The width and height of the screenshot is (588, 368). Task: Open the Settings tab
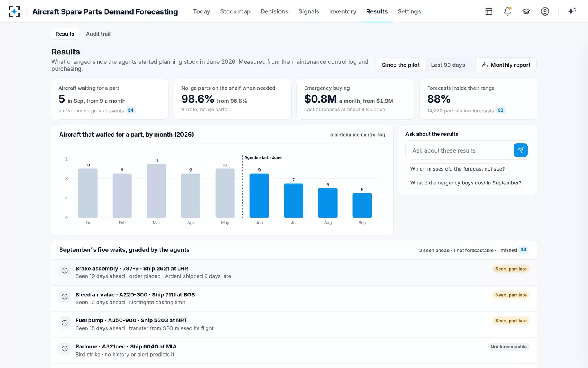pyautogui.click(x=409, y=11)
